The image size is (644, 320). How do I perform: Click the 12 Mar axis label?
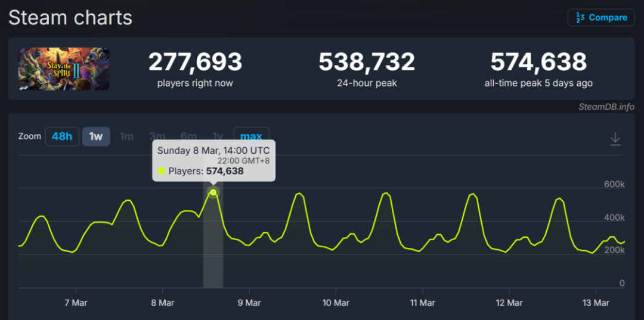click(509, 303)
